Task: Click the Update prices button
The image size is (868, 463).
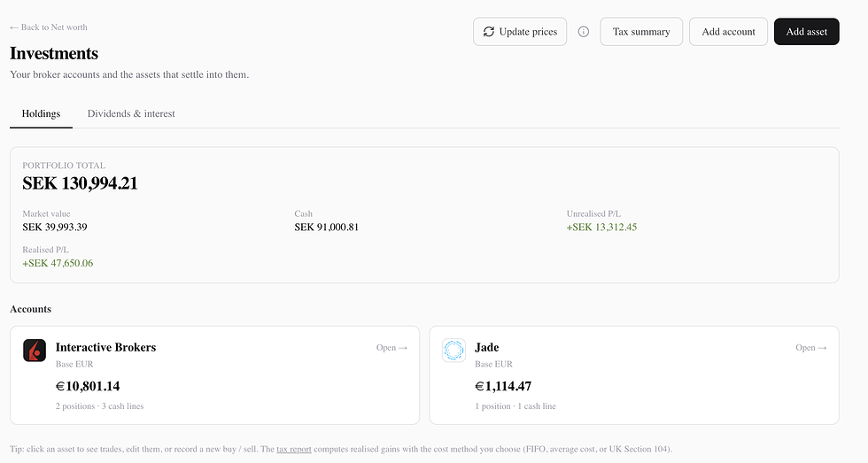Action: tap(520, 32)
